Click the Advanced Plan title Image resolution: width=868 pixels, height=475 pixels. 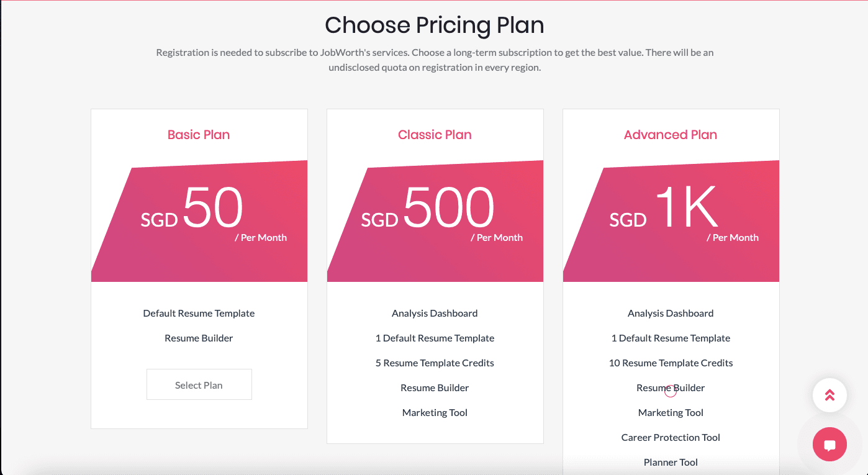[671, 135]
